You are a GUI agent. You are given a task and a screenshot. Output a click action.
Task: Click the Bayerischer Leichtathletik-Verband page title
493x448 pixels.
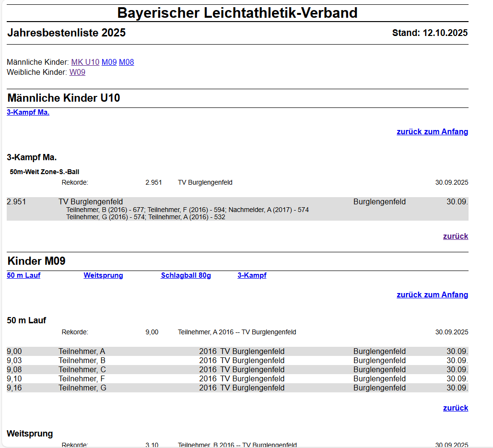pos(237,13)
